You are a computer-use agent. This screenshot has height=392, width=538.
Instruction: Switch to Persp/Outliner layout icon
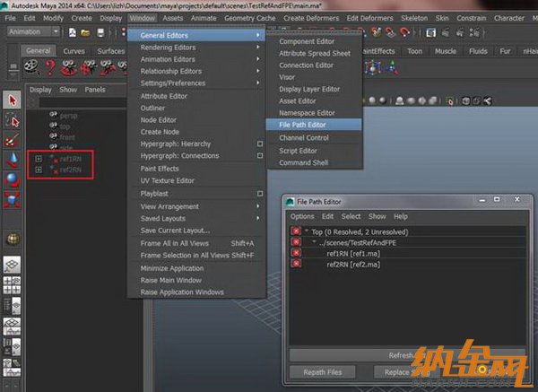click(12, 306)
